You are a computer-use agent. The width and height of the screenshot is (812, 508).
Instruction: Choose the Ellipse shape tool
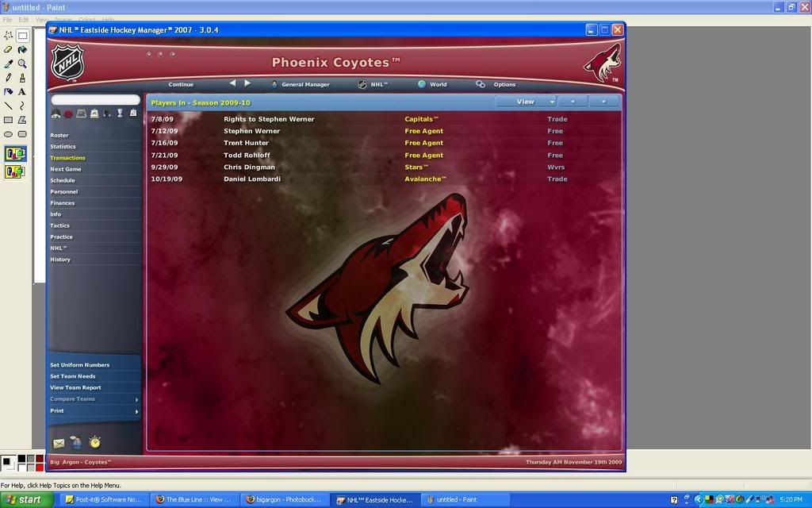click(8, 133)
